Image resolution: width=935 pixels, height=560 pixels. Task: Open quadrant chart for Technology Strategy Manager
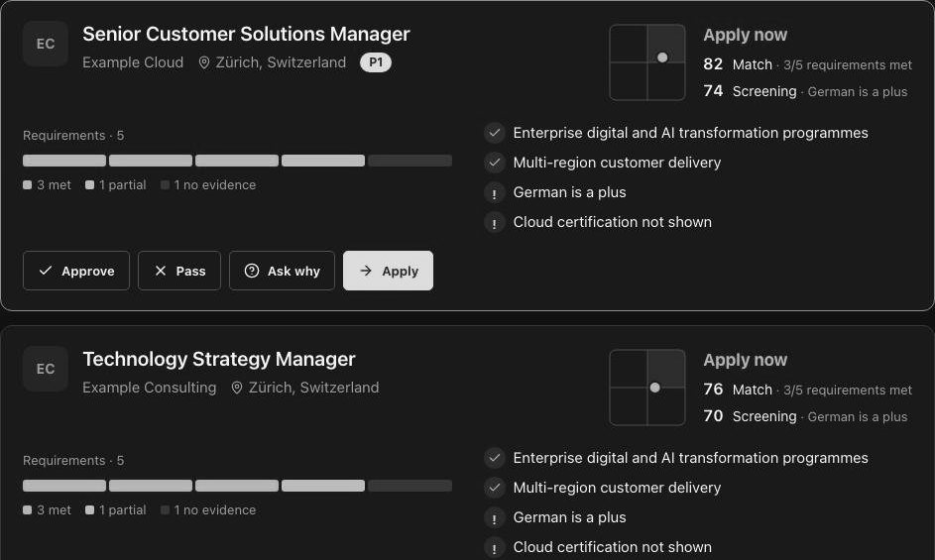[647, 388]
